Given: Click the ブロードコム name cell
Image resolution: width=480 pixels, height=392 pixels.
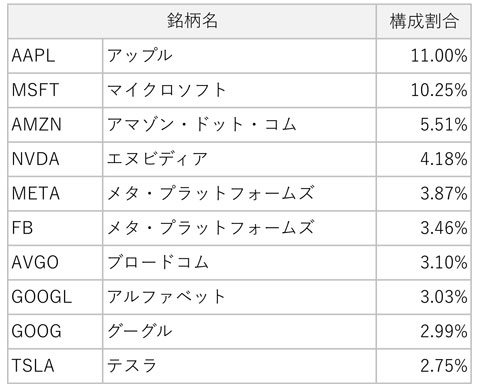Looking at the screenshot, I should (239, 263).
